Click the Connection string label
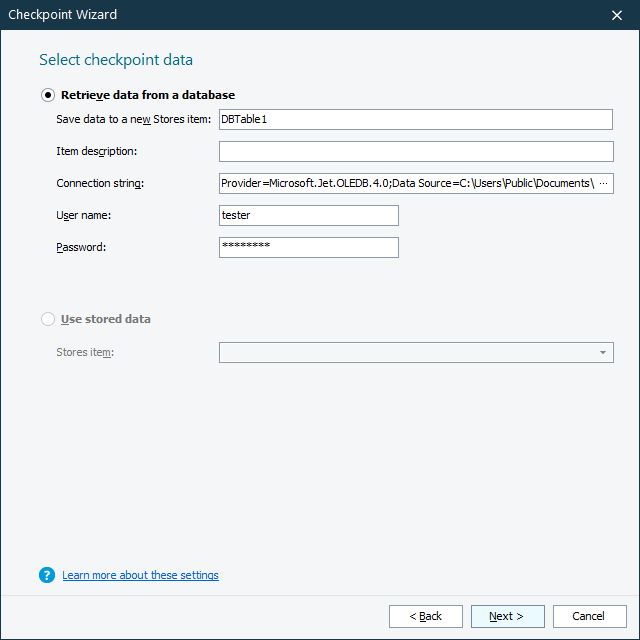 100,184
